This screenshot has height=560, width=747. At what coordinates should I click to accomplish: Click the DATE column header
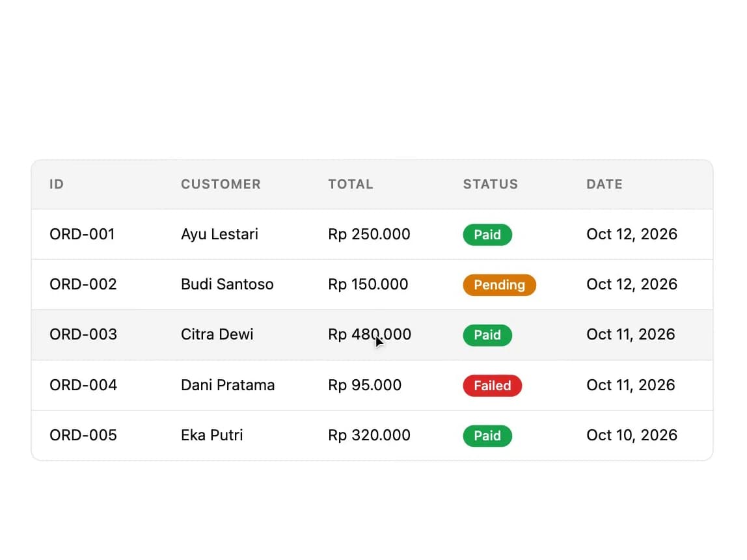click(x=604, y=184)
